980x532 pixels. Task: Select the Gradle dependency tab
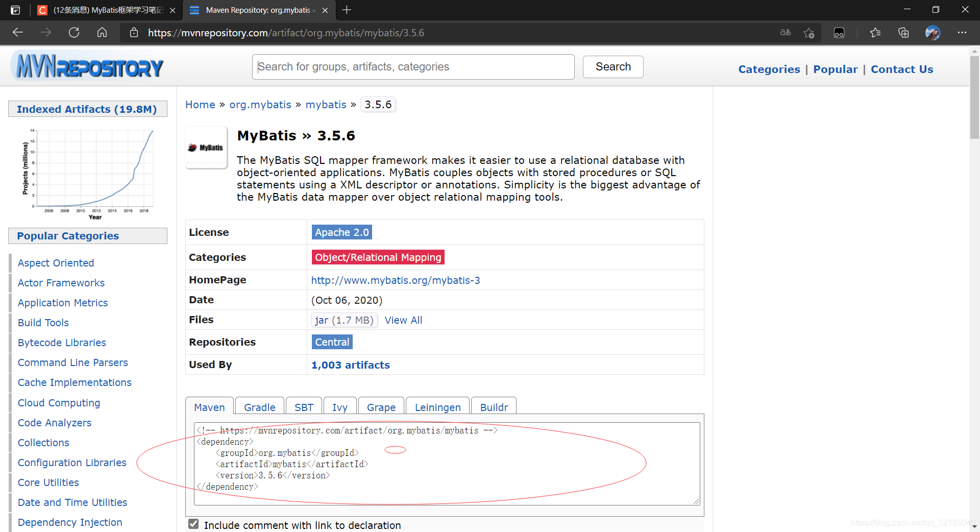[260, 407]
